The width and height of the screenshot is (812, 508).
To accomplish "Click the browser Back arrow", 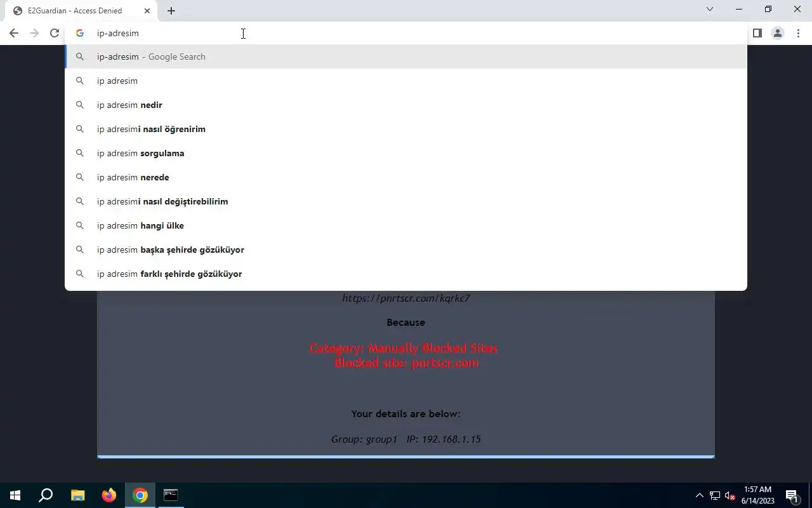I will [x=14, y=33].
